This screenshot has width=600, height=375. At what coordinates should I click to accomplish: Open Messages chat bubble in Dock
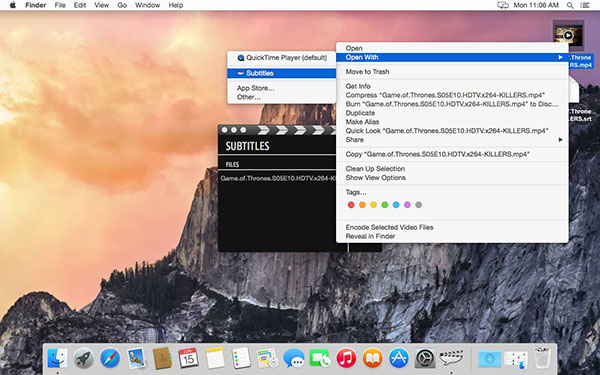click(x=294, y=359)
